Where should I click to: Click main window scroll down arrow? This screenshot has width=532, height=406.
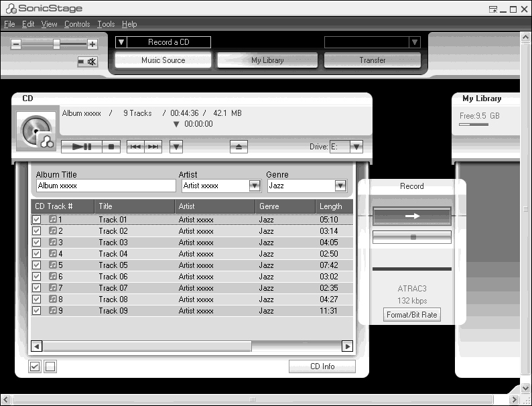[525, 388]
